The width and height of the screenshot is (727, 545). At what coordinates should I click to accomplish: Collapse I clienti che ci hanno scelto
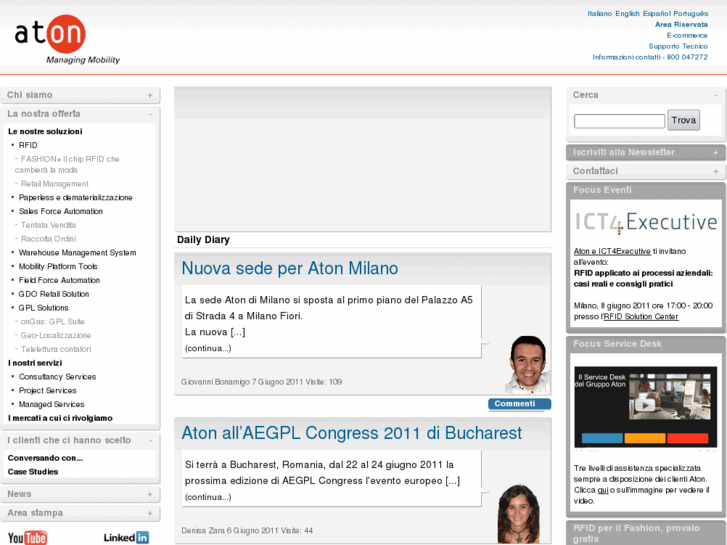tap(150, 441)
